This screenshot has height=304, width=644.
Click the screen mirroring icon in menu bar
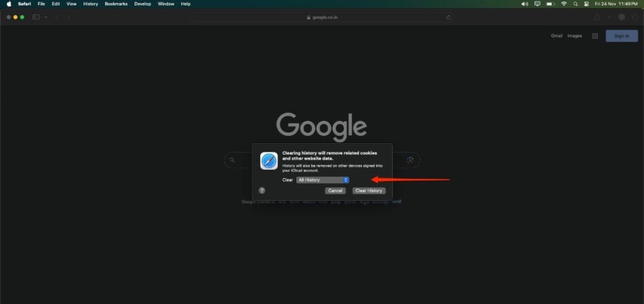click(x=537, y=4)
